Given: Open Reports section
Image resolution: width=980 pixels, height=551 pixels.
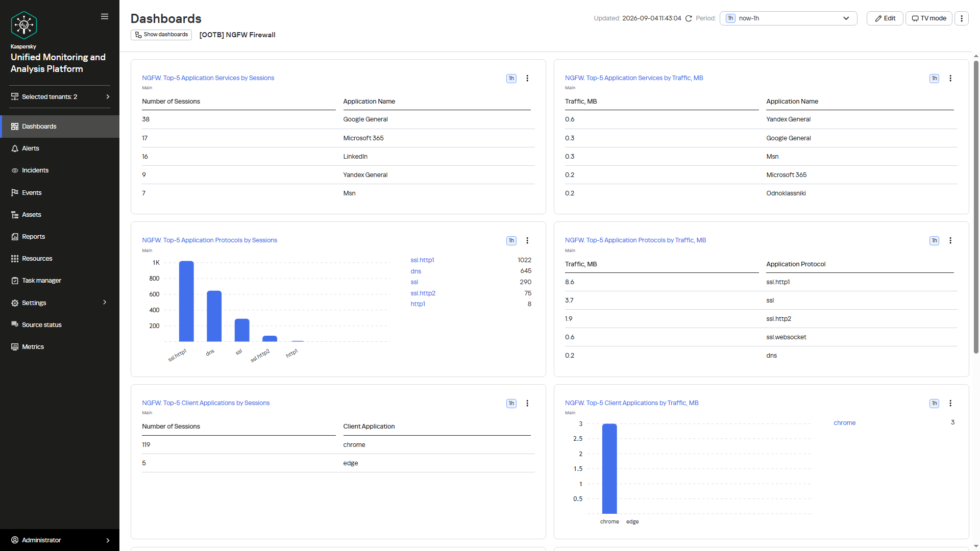Looking at the screenshot, I should coord(60,237).
